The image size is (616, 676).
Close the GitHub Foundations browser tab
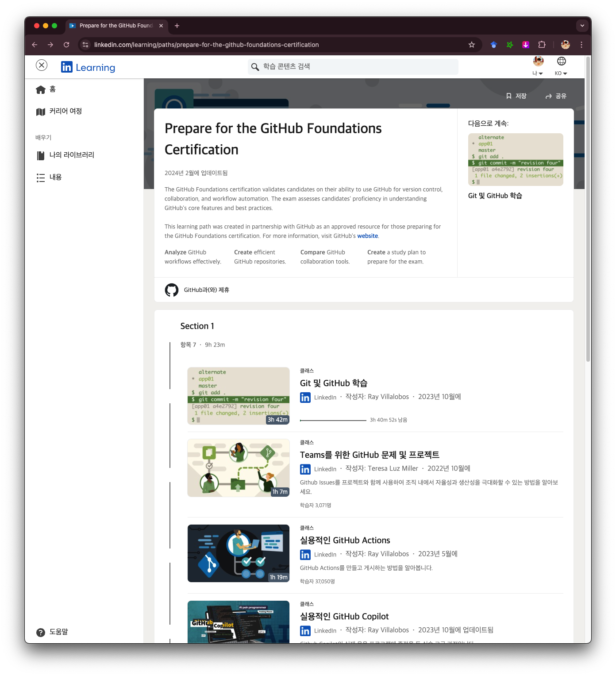point(161,26)
